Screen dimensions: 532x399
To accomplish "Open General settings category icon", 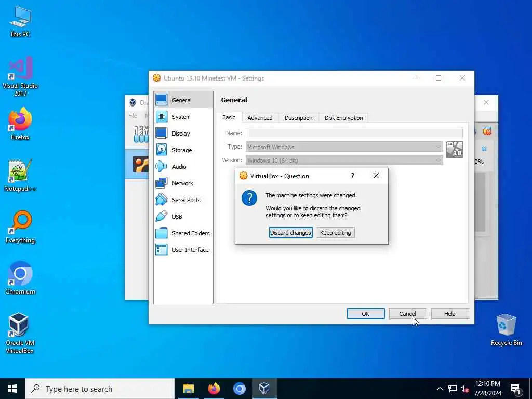I will tap(162, 100).
